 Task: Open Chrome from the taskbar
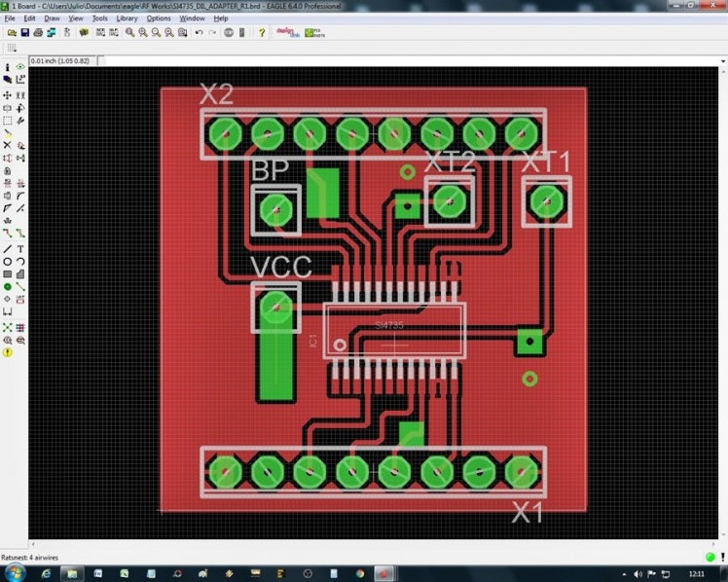click(360, 573)
